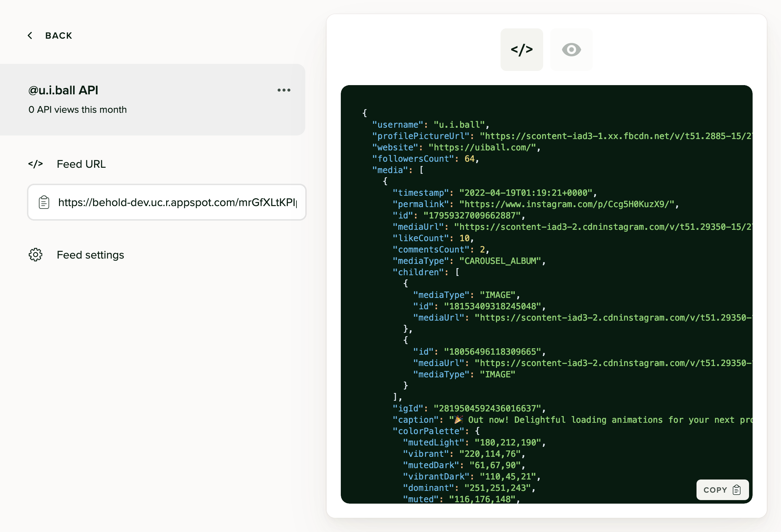Viewport: 781px width, 532px height.
Task: Click the "0 API views this month" text
Action: click(x=77, y=110)
